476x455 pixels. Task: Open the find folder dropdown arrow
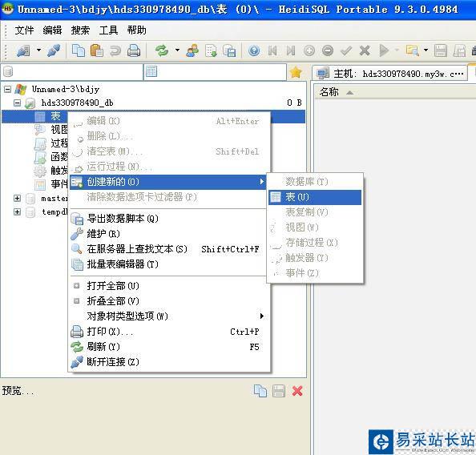426,50
